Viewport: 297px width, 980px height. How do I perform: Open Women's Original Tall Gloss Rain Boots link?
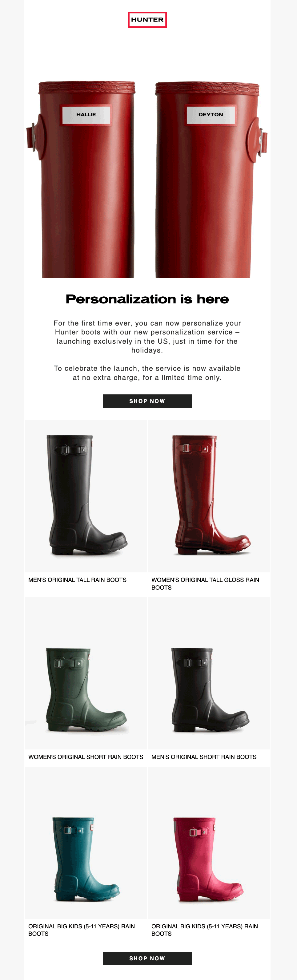point(205,583)
